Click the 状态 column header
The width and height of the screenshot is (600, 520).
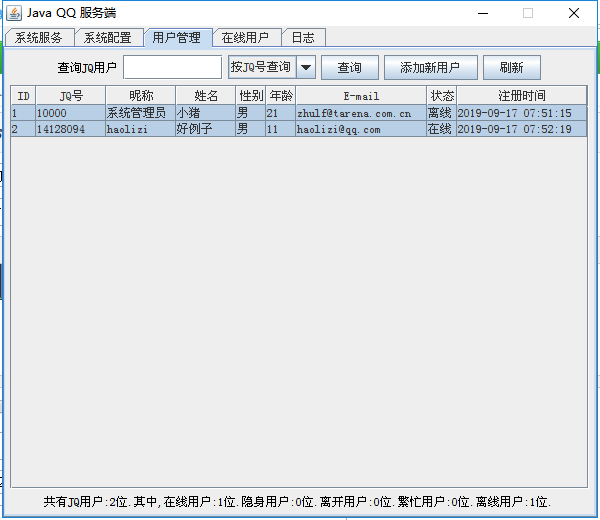coord(442,96)
